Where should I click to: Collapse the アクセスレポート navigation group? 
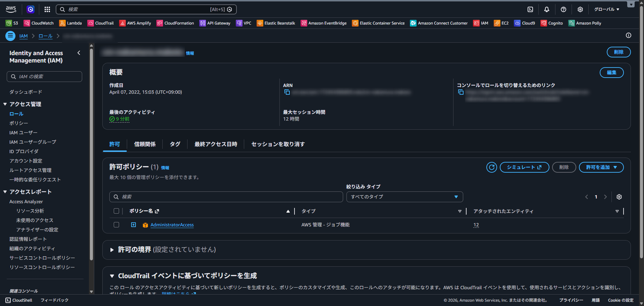pyautogui.click(x=5, y=192)
